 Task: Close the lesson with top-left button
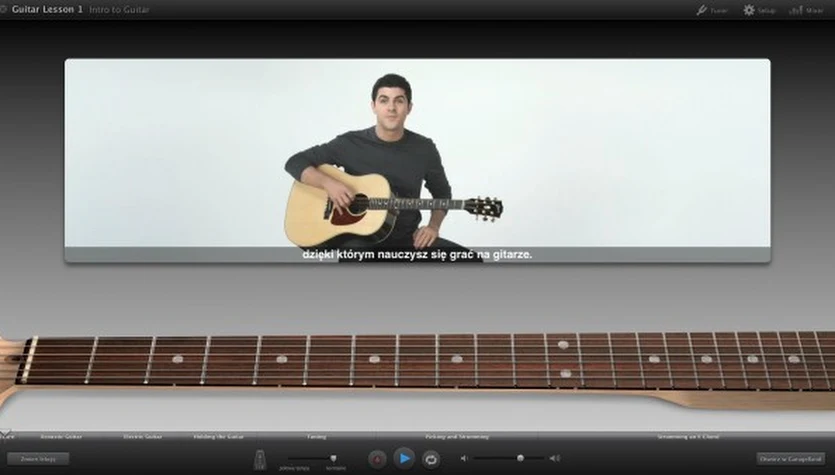coord(4,8)
